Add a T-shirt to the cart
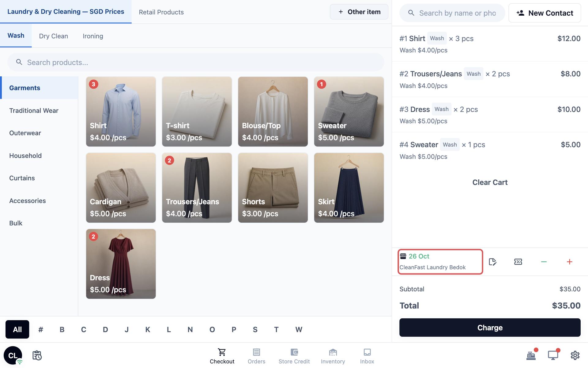This screenshot has width=588, height=368. [197, 112]
